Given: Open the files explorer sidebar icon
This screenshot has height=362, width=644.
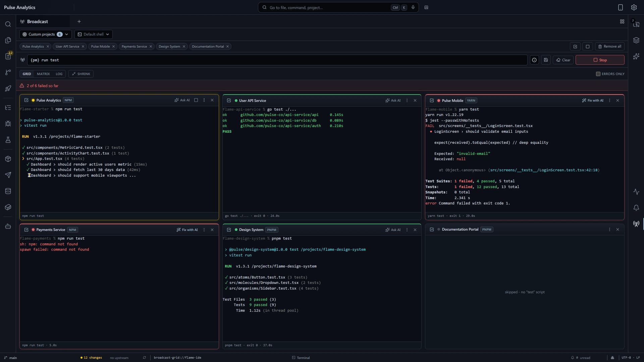Looking at the screenshot, I should [x=8, y=40].
